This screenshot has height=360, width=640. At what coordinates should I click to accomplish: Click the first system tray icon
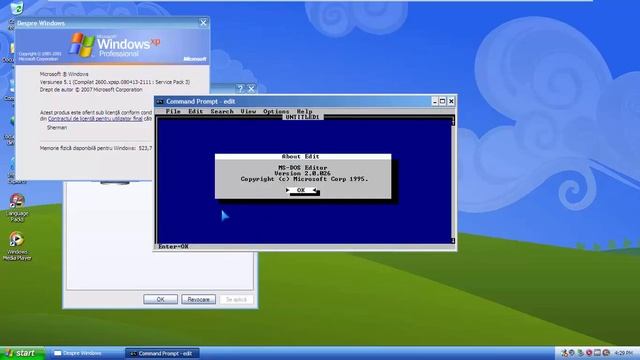click(564, 353)
